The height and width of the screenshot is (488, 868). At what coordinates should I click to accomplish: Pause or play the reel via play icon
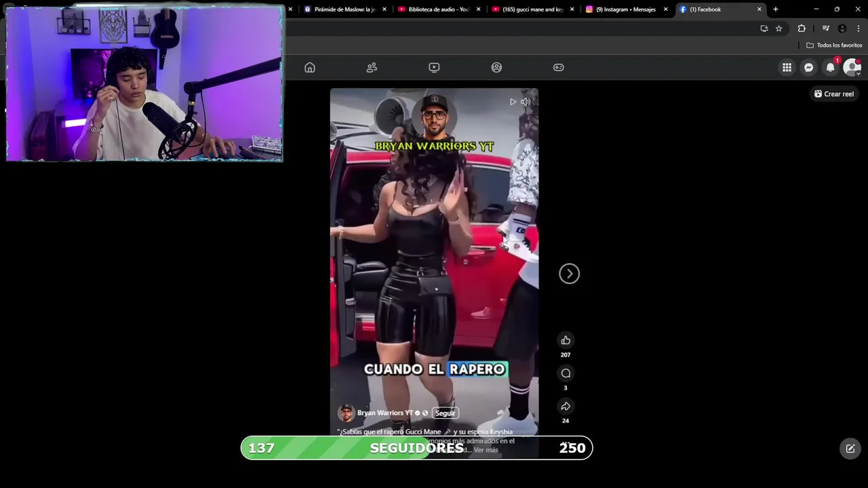pos(513,102)
